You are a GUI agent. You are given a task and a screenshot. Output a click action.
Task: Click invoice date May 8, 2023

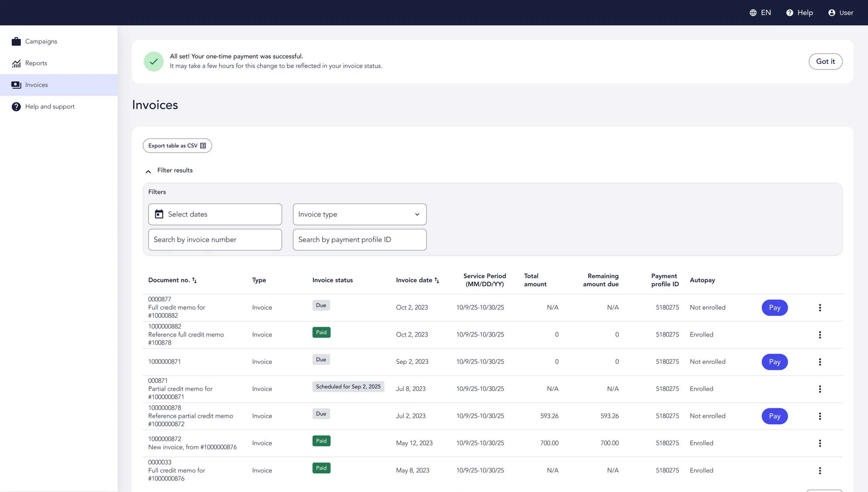(412, 470)
